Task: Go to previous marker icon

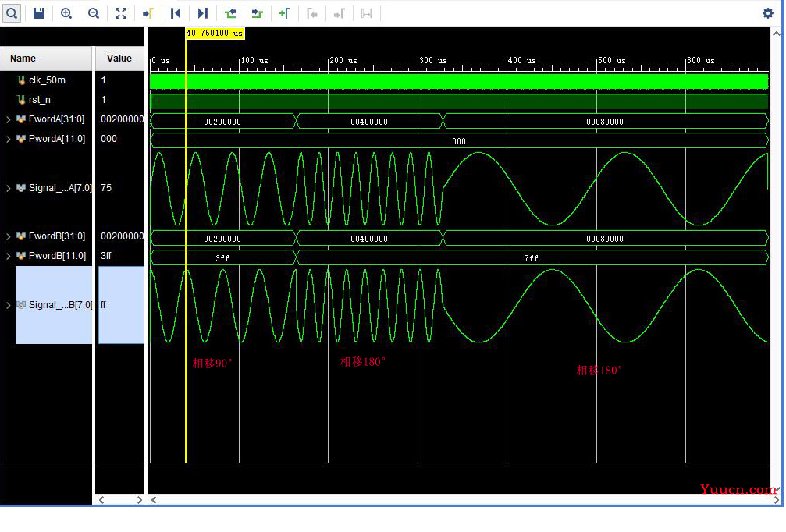Action: pyautogui.click(x=311, y=13)
